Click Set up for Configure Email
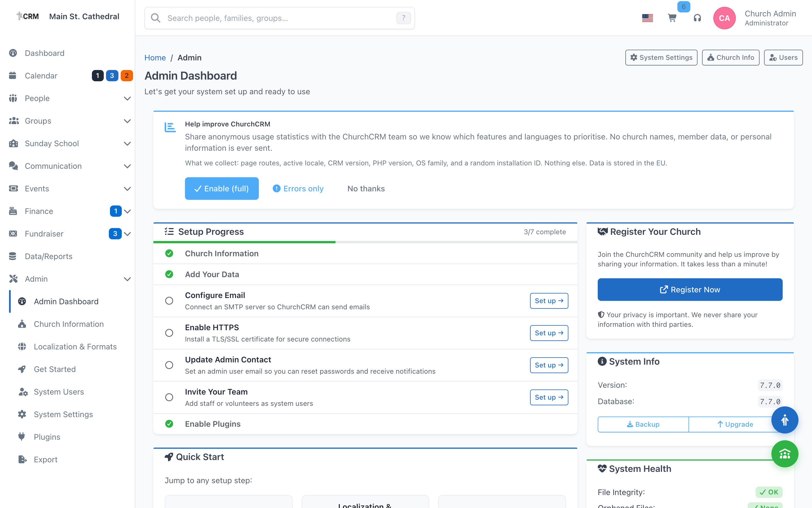 (x=549, y=301)
